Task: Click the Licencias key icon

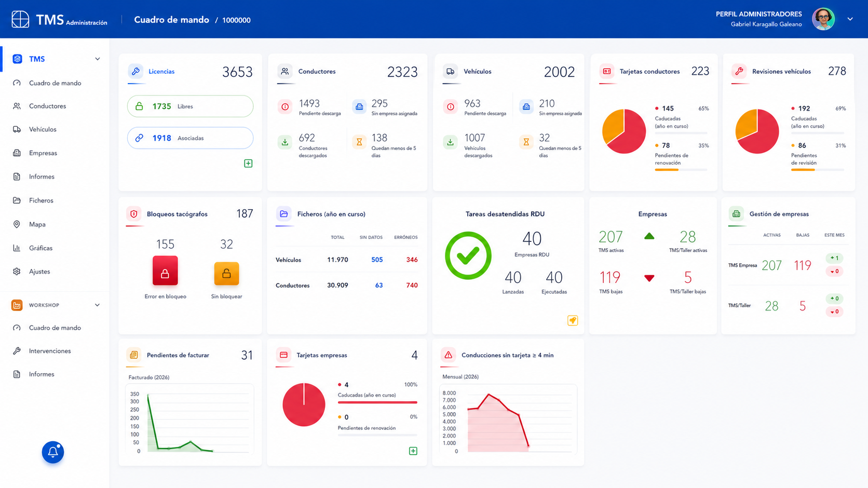Action: click(135, 71)
